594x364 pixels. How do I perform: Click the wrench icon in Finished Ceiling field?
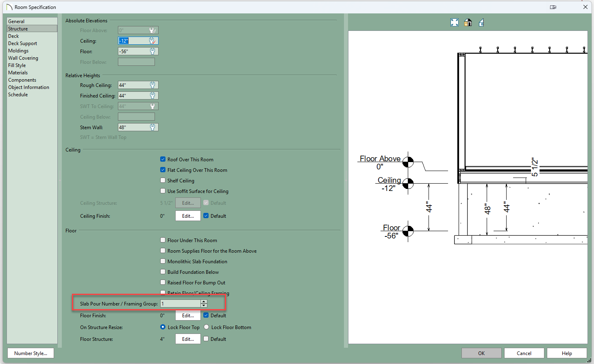[152, 96]
